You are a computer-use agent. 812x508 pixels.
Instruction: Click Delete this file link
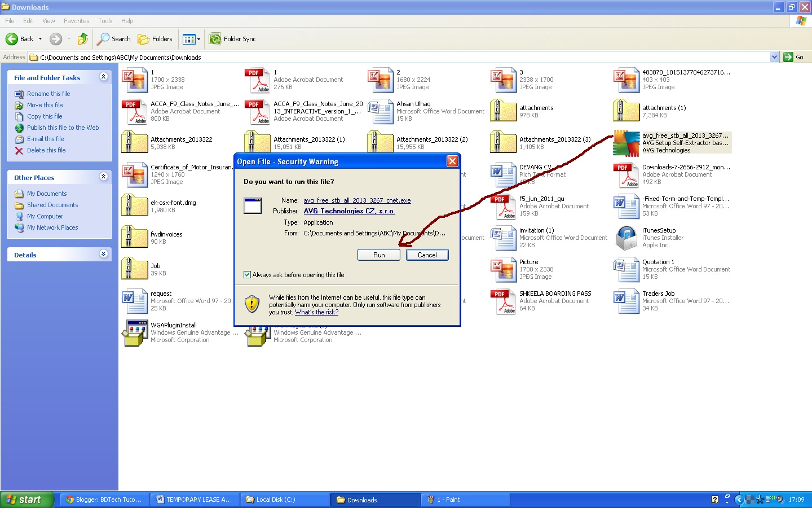click(x=46, y=150)
